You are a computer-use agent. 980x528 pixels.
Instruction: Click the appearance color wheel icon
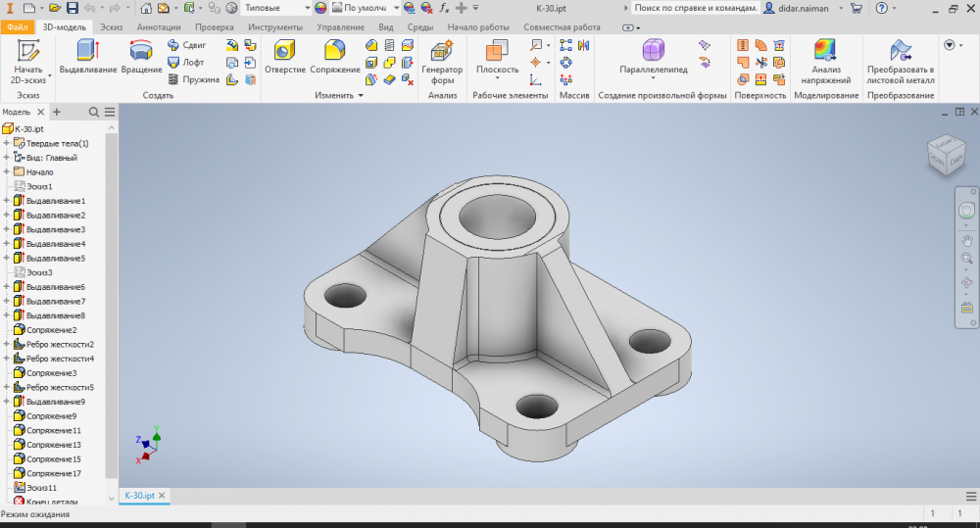tap(320, 8)
